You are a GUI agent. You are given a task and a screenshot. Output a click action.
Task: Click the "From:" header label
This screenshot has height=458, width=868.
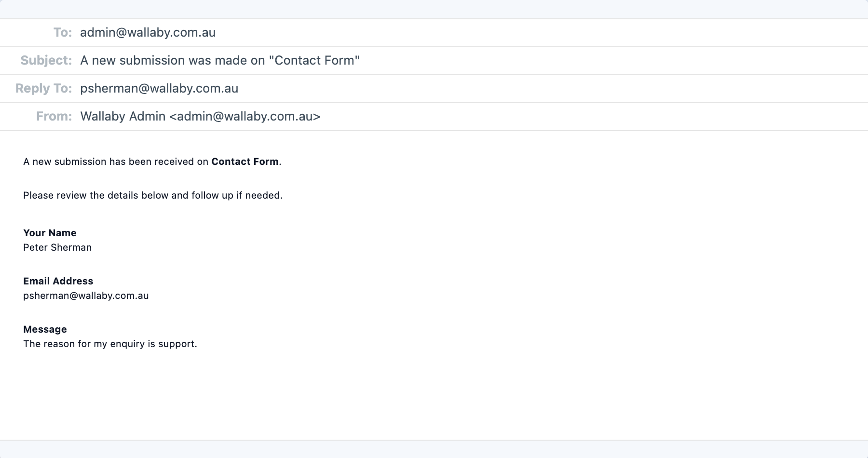tap(54, 117)
